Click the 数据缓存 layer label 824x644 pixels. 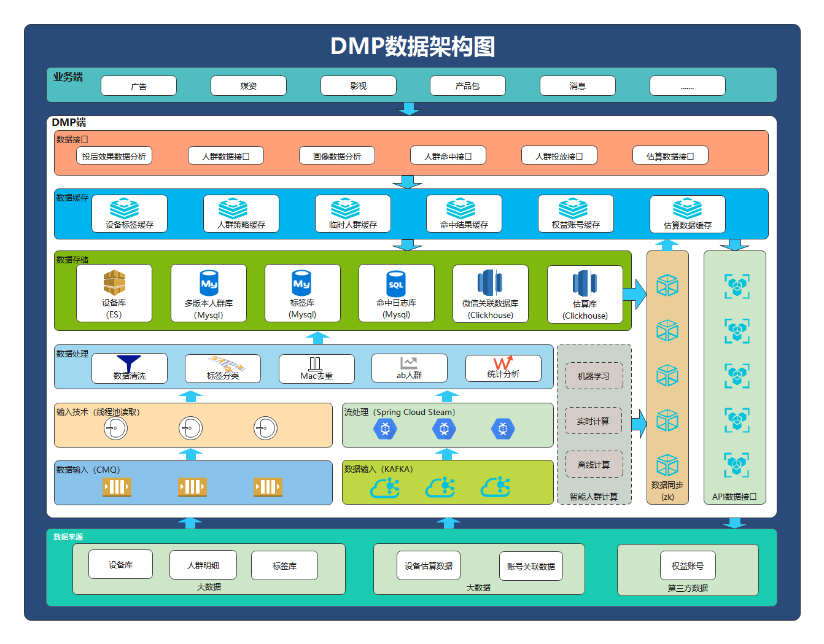click(x=72, y=198)
